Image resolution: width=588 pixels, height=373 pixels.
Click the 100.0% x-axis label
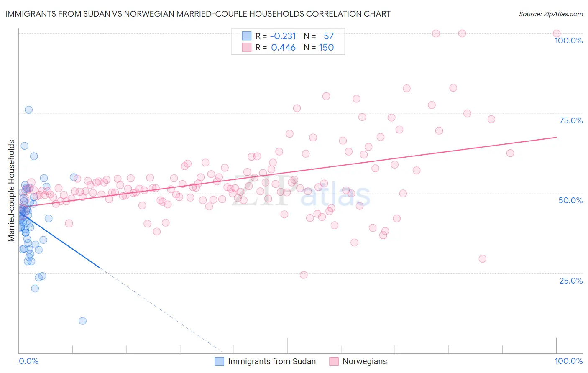[569, 361]
